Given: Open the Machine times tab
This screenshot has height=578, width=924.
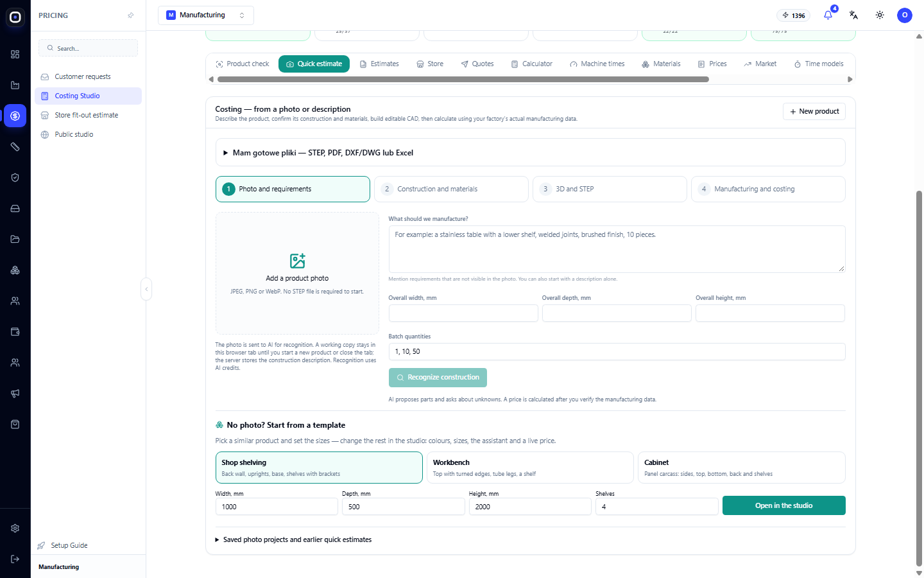Looking at the screenshot, I should click(x=597, y=64).
